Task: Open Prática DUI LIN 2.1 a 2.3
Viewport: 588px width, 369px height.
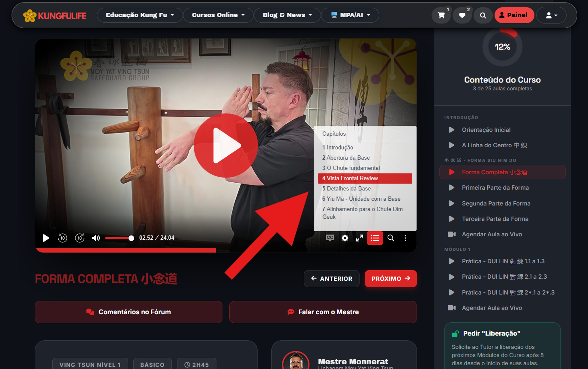Action: (502, 277)
